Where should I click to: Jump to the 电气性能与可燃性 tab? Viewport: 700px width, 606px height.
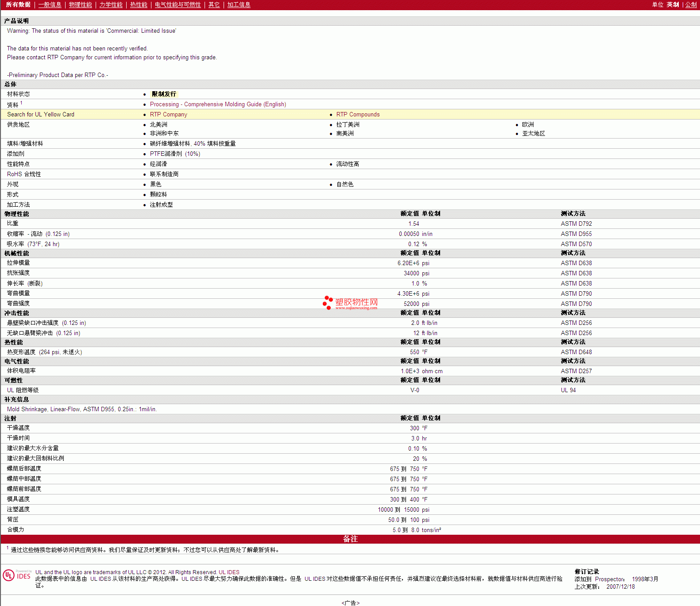tap(178, 5)
